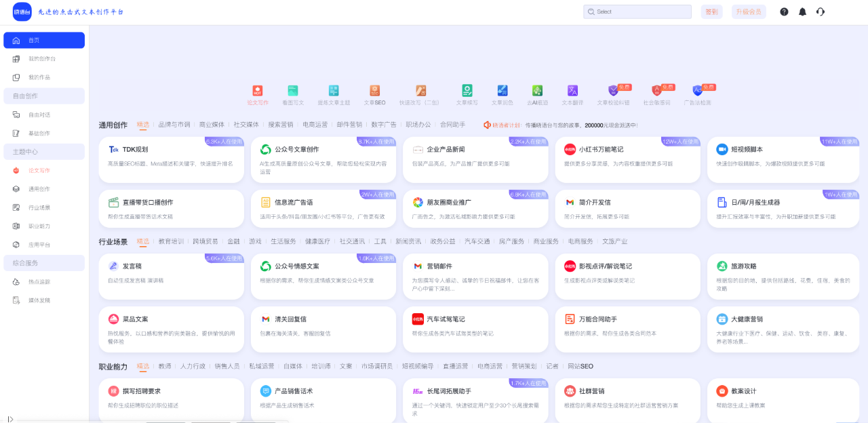Open the Select search dropdown

637,12
